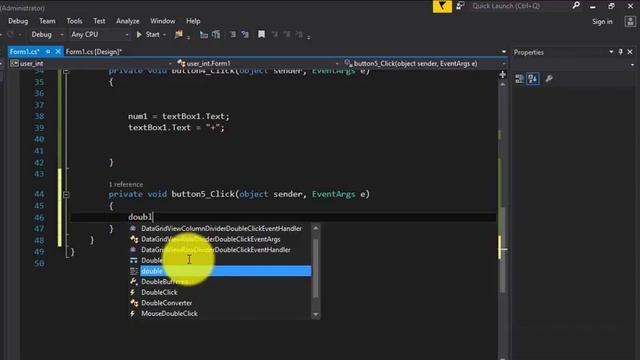Screen dimensions: 640x360
Task: Click the Categorized view icon in Properties
Action: click(x=519, y=79)
